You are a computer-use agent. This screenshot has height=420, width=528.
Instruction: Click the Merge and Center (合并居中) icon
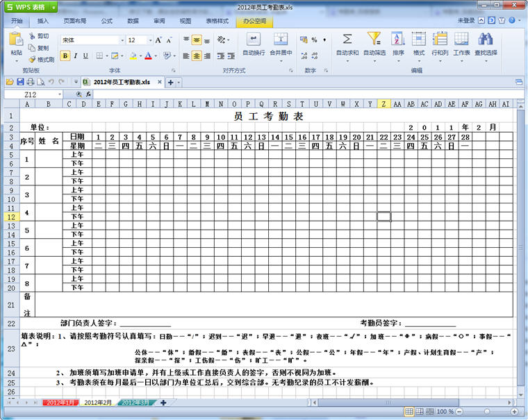[x=281, y=40]
